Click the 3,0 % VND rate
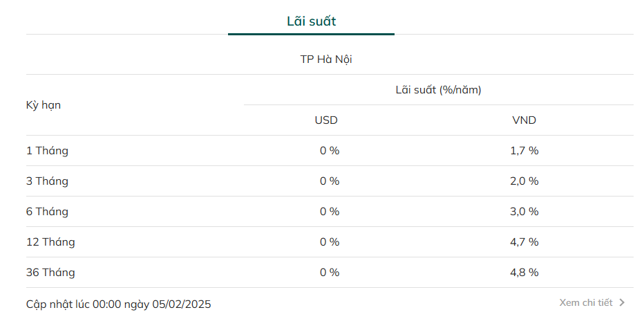This screenshot has height=319, width=644. click(x=524, y=212)
